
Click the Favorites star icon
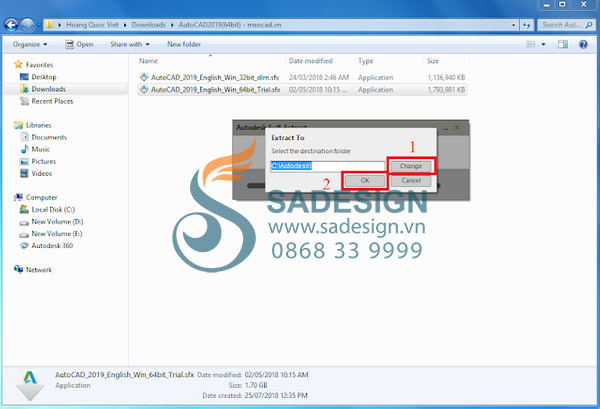point(18,64)
